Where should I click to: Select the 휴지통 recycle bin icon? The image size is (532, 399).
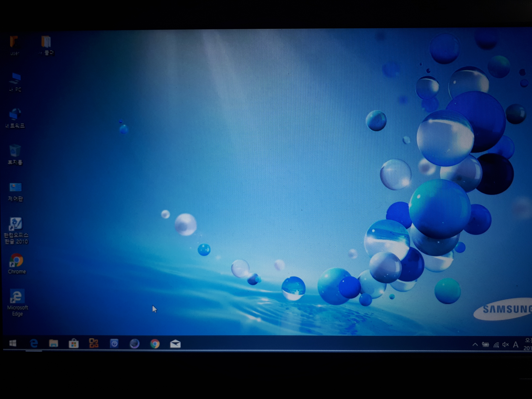15,151
